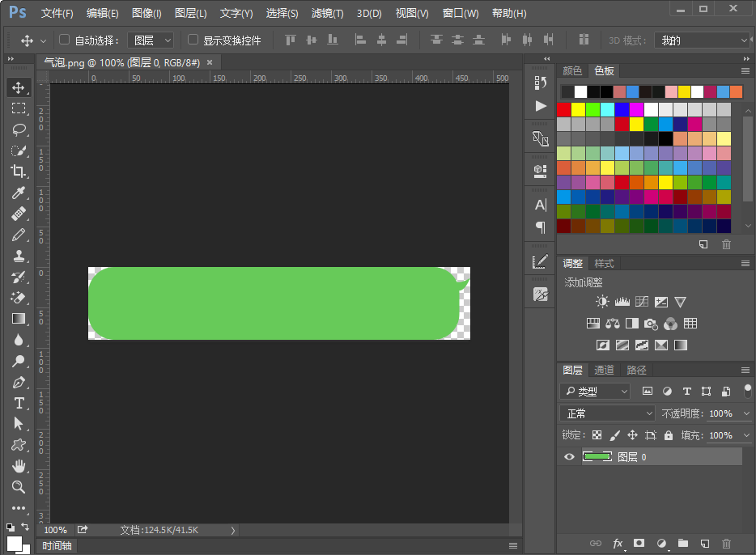
Task: Select the Zoom tool
Action: tap(19, 486)
